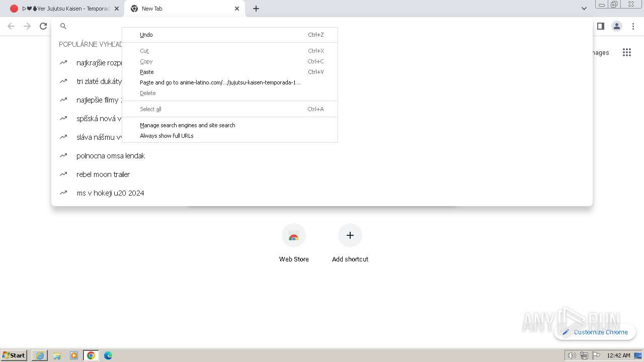The width and height of the screenshot is (644, 362).
Task: Choose Cut in the context menu
Action: click(230, 51)
